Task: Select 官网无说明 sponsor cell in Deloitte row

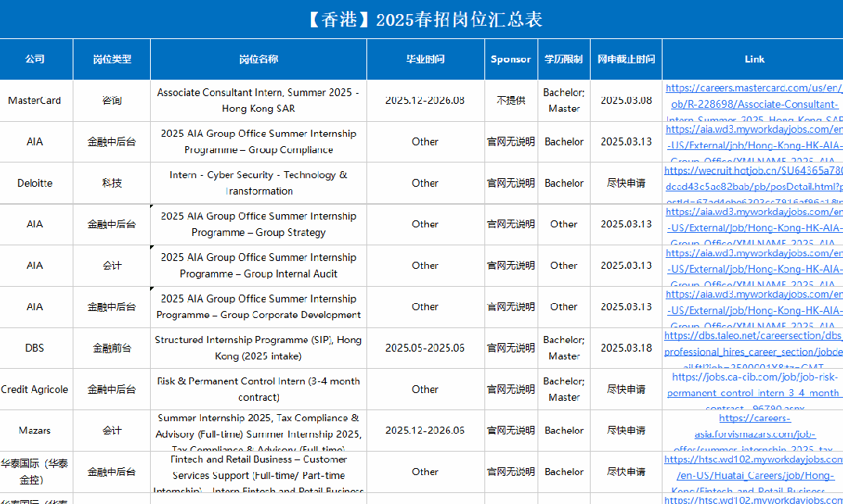Action: [511, 183]
